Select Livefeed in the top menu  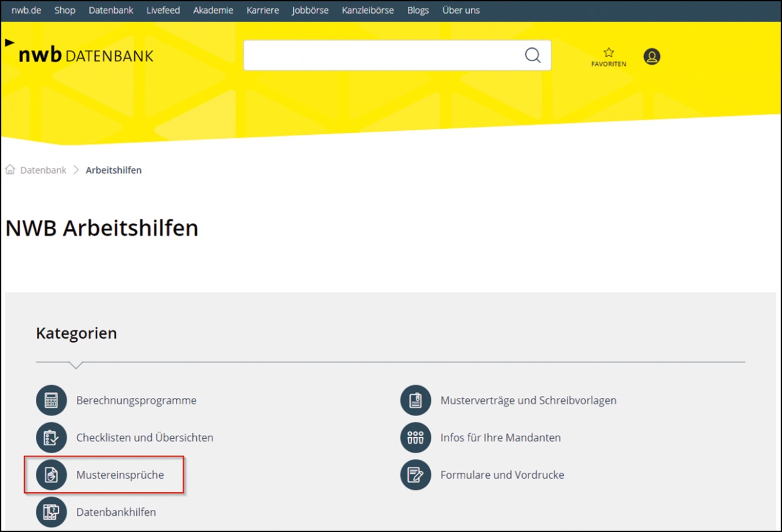pyautogui.click(x=163, y=10)
